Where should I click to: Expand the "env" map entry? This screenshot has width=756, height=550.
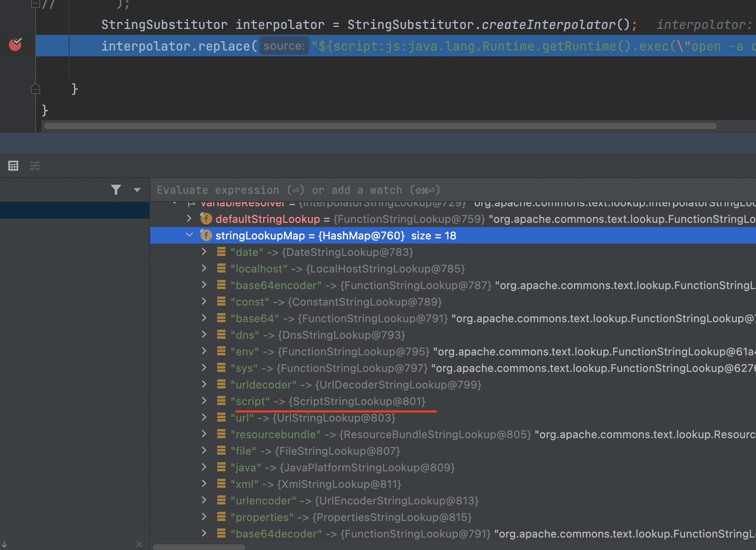(x=204, y=351)
